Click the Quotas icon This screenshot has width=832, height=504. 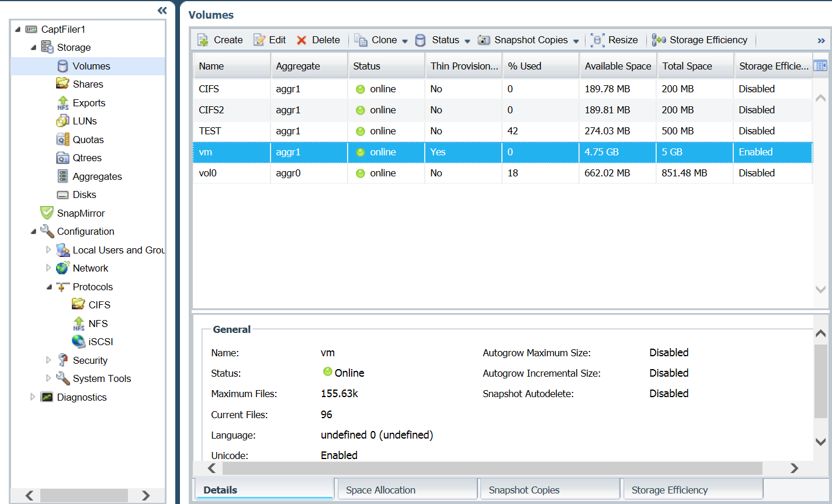point(63,140)
